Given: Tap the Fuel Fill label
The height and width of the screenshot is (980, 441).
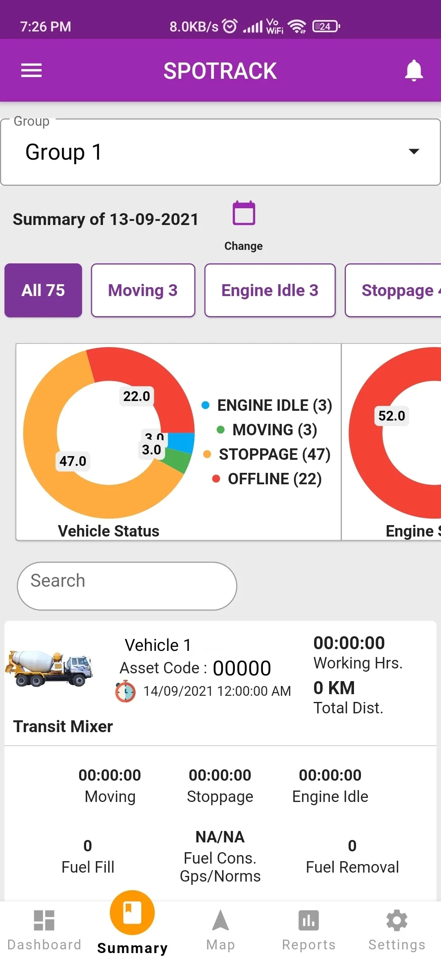Looking at the screenshot, I should point(88,867).
